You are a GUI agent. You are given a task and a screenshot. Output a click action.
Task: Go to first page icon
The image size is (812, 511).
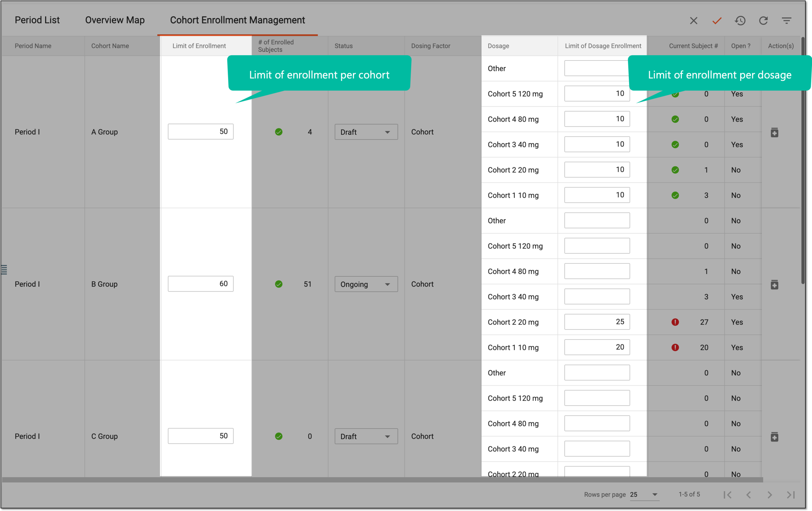(x=727, y=495)
